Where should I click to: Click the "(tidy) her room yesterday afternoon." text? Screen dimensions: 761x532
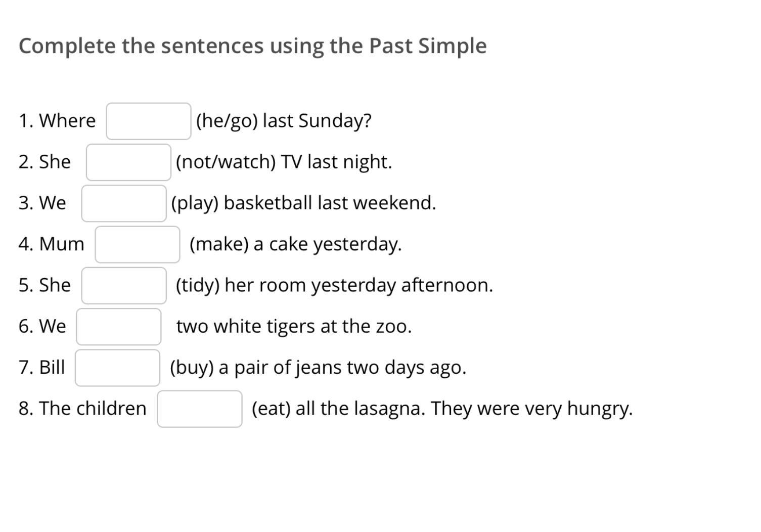pos(334,286)
